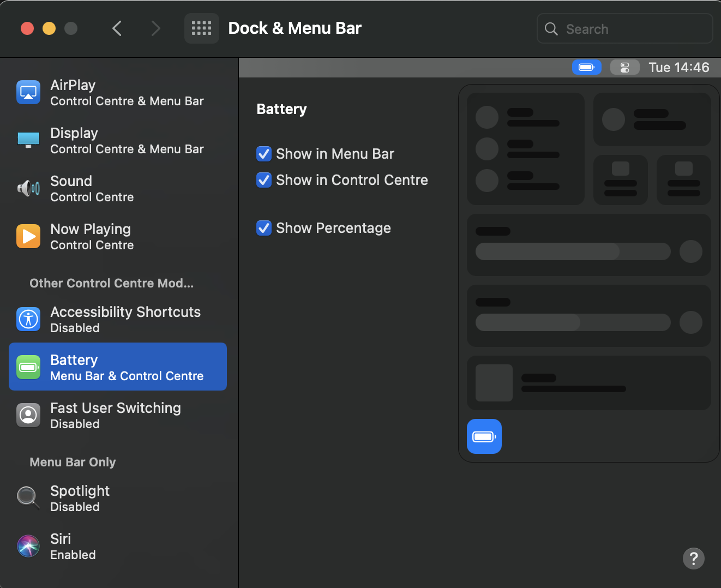The image size is (721, 588).
Task: Click Control Centre icon in preview menu bar
Action: 625,67
